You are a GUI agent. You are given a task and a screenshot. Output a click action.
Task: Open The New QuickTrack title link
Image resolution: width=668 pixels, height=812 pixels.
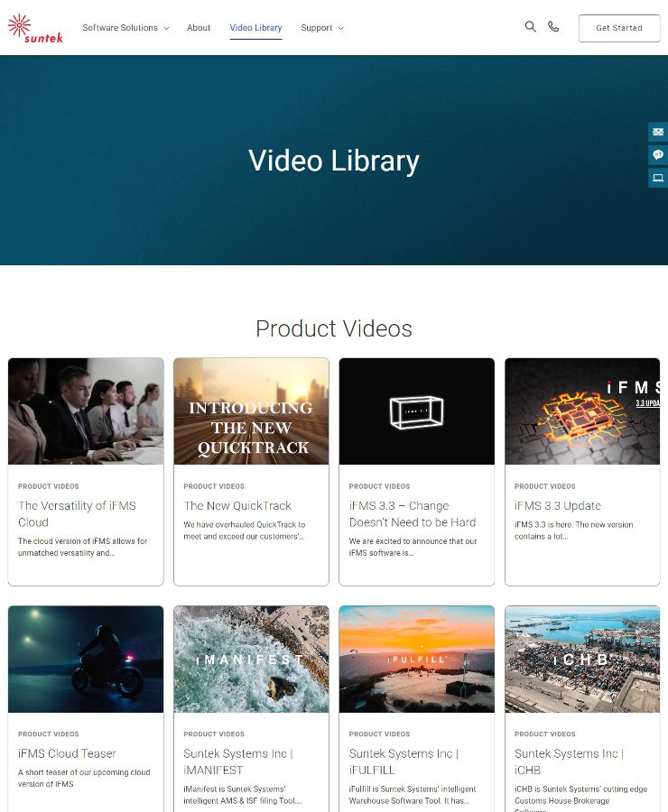(237, 506)
